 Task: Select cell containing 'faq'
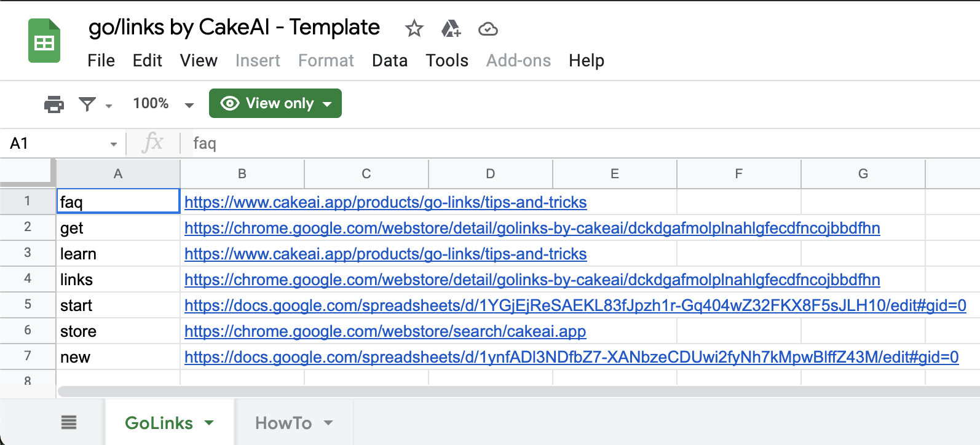pyautogui.click(x=118, y=202)
